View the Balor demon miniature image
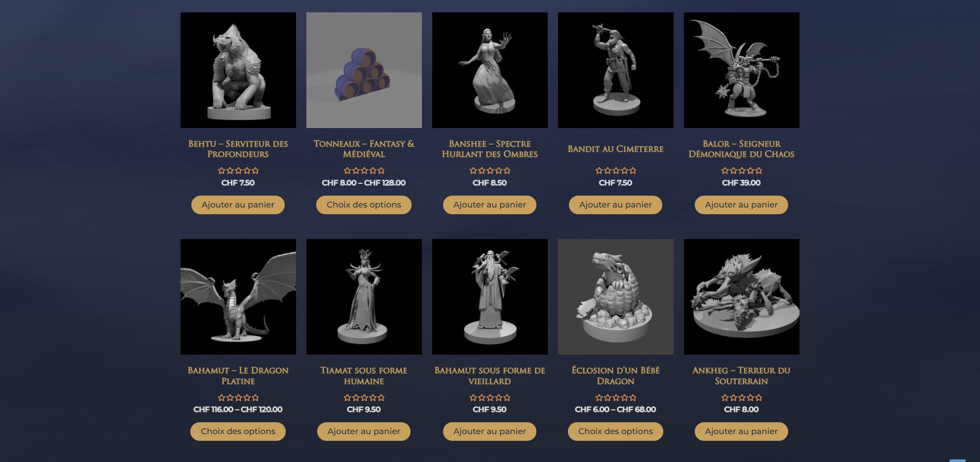The width and height of the screenshot is (980, 462). click(742, 70)
